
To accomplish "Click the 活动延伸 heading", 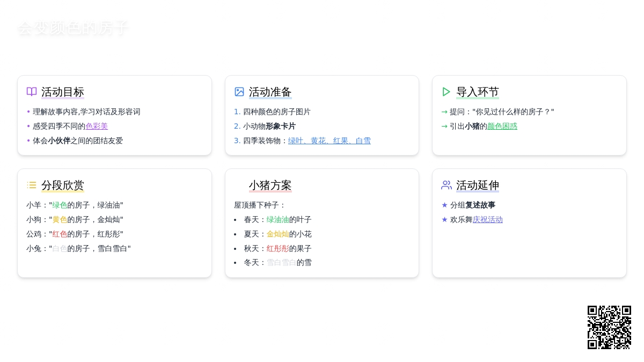I will click(x=478, y=186).
